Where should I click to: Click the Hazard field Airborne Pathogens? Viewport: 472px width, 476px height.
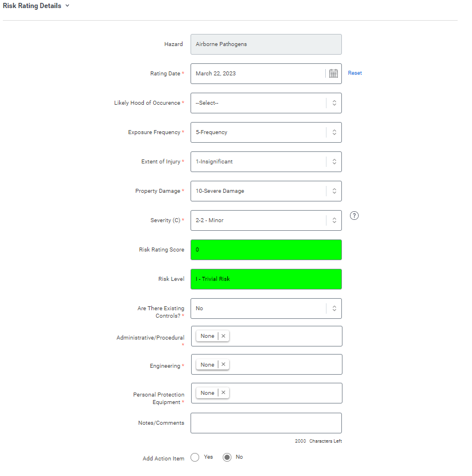pos(266,44)
